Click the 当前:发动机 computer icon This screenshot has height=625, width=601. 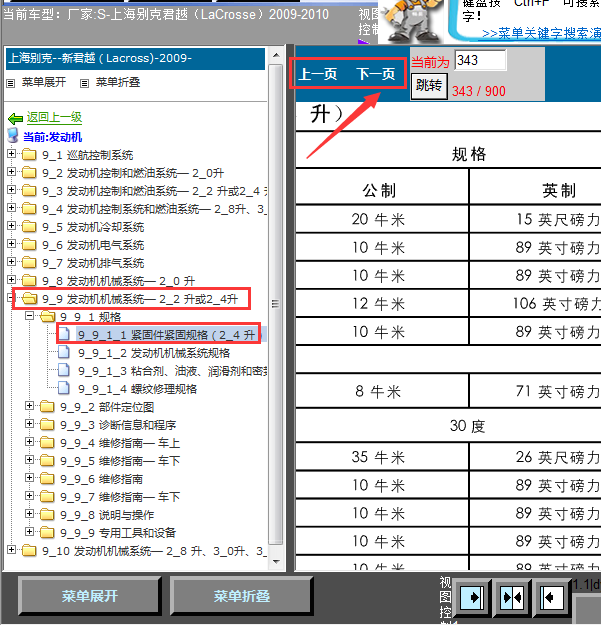point(14,136)
